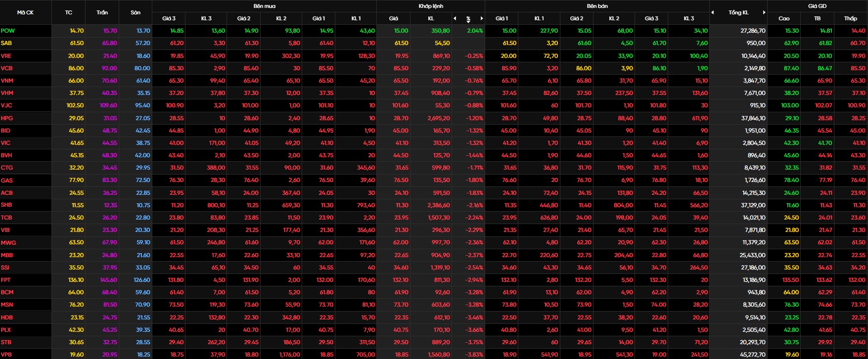This screenshot has height=359, width=868.
Task: Sort the table by Mã CK header
Action: 25,12
